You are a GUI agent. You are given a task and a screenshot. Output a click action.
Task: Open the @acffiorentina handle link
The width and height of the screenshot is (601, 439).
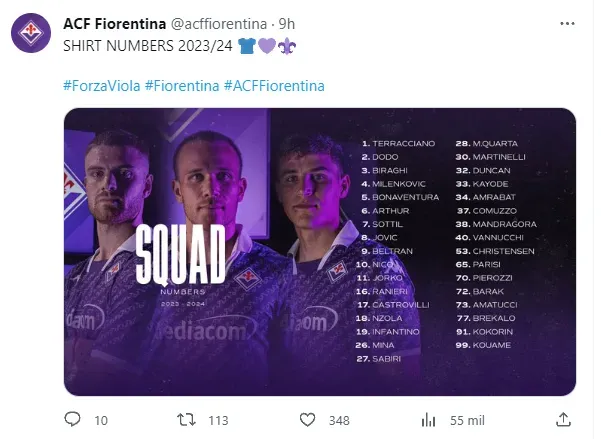(209, 24)
